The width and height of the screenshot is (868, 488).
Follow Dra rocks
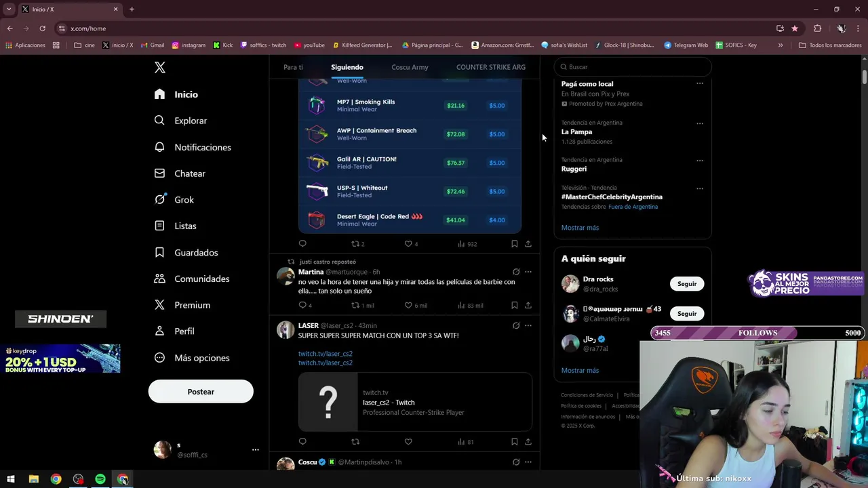pos(687,284)
